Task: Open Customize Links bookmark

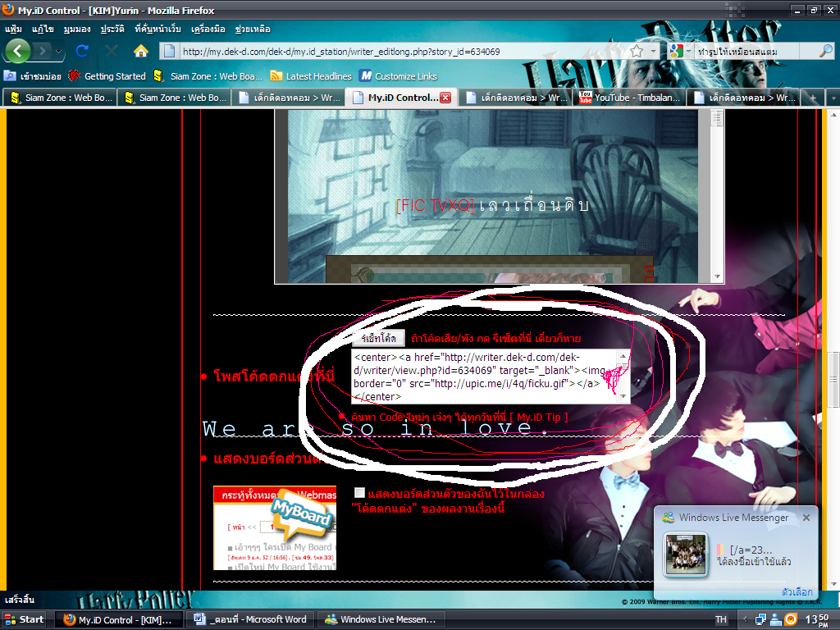Action: [399, 76]
